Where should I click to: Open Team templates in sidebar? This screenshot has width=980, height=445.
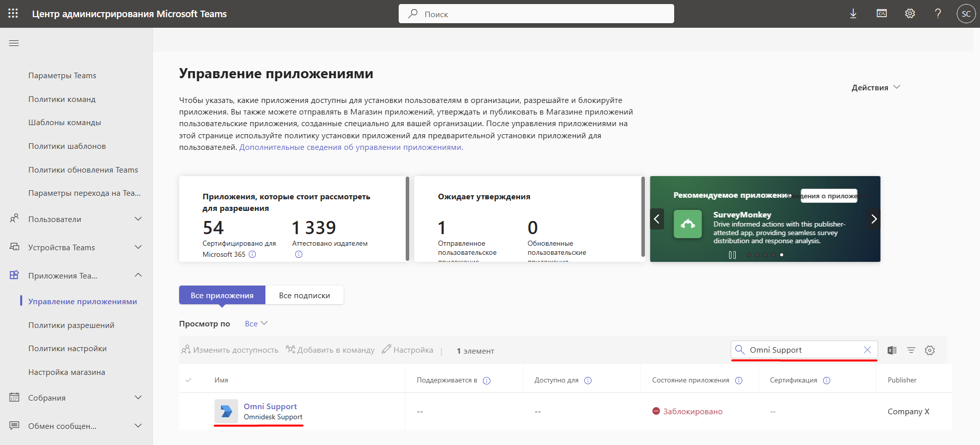pyautogui.click(x=65, y=123)
